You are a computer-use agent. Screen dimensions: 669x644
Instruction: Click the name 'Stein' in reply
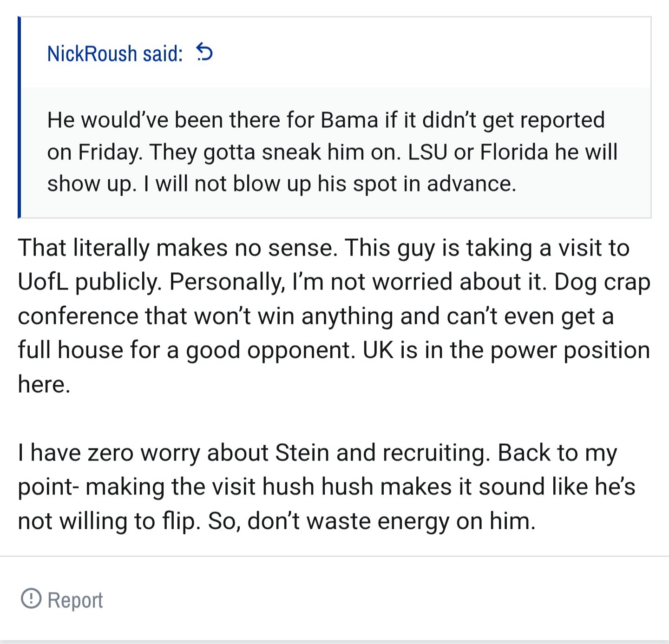[x=302, y=453]
